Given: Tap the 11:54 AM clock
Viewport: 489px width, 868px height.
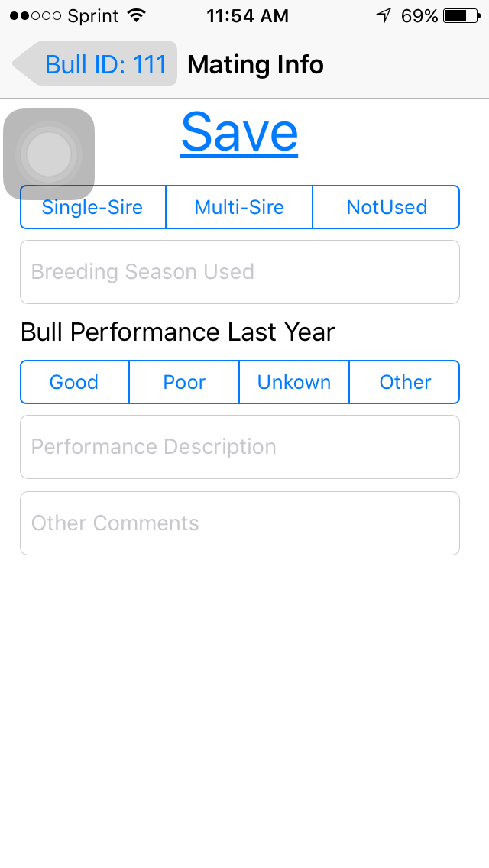Looking at the screenshot, I should (x=248, y=16).
